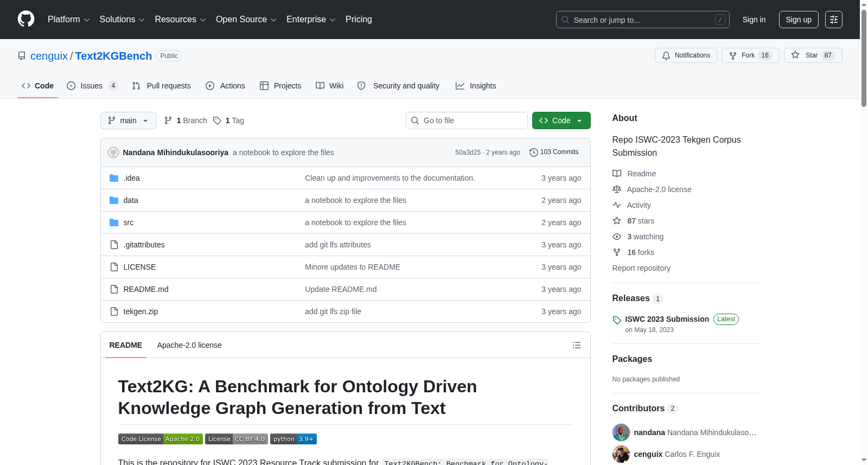Click the 87 stars link in About
The height and width of the screenshot is (465, 868).
click(x=641, y=221)
